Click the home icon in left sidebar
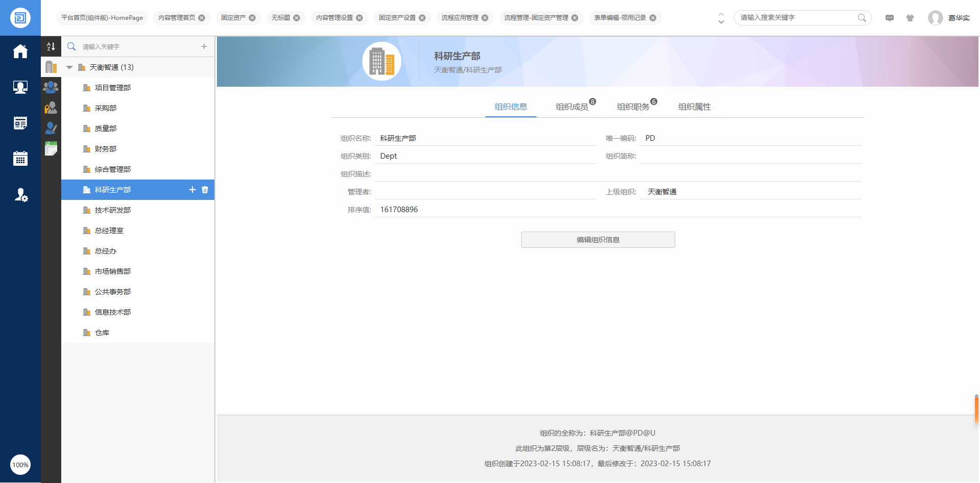This screenshot has height=483, width=980. [20, 52]
